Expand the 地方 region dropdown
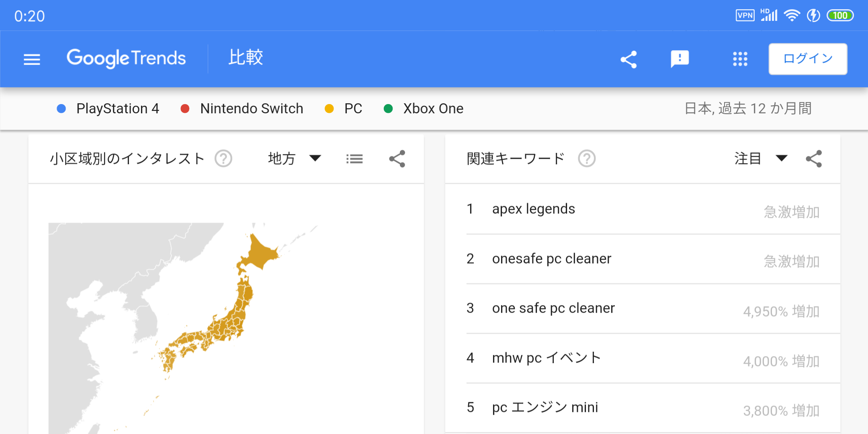 (295, 158)
